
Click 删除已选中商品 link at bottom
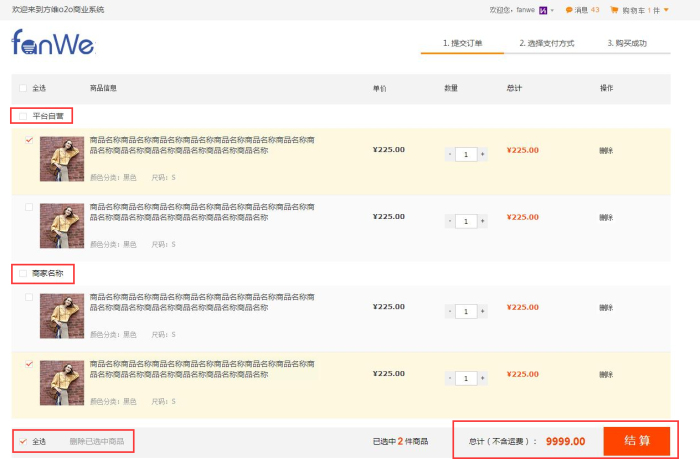(x=97, y=442)
